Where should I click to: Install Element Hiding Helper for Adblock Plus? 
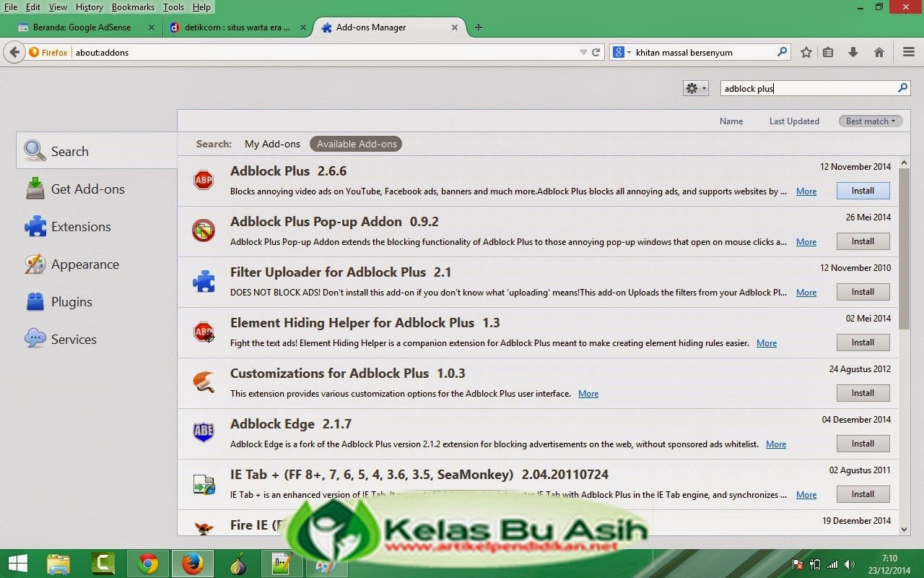point(863,342)
